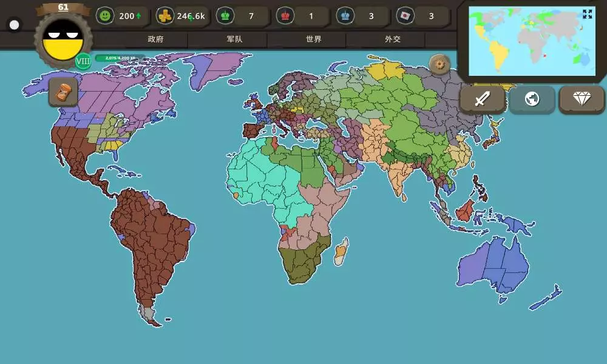
Task: Click the globe map mode button
Action: pos(532,99)
